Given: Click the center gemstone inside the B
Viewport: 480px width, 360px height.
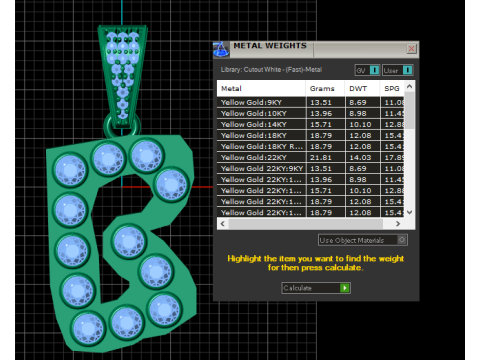Looking at the screenshot, I should click(x=129, y=241).
